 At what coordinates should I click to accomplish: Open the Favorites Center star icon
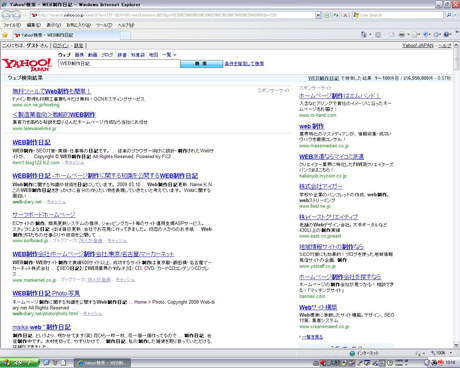(5, 35)
